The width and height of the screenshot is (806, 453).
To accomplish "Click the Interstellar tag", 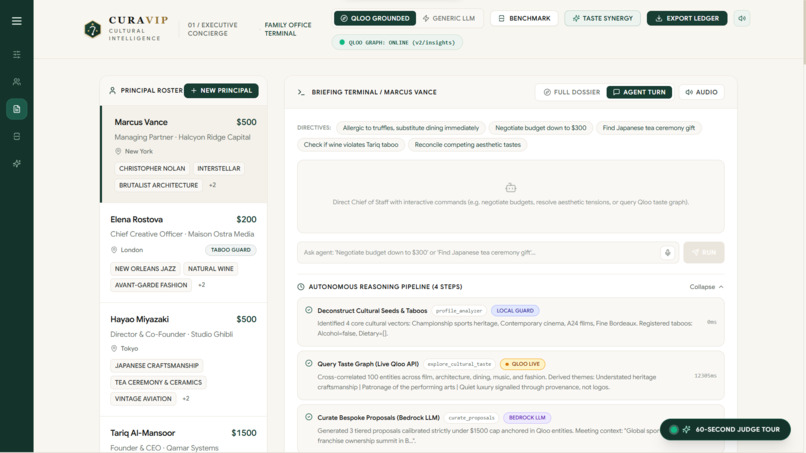I will (219, 169).
